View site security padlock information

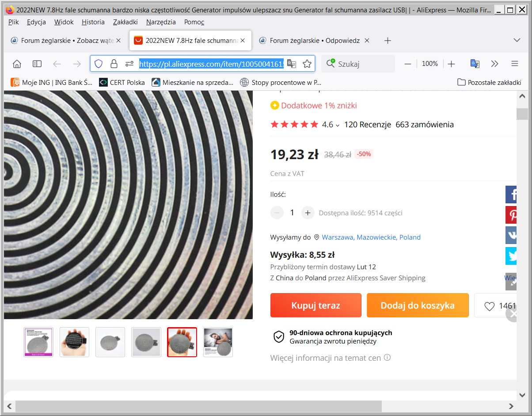click(114, 64)
